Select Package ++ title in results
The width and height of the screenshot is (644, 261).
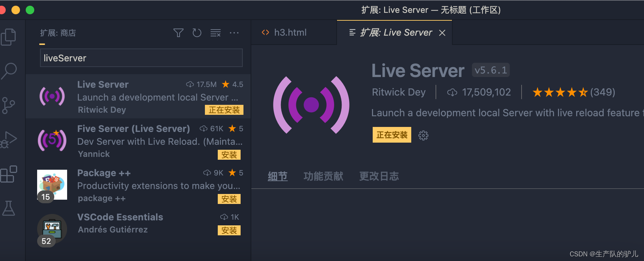pos(104,173)
